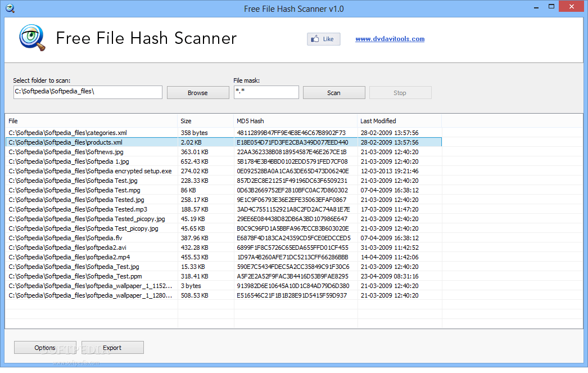Select the Softnews.jpg file row
The width and height of the screenshot is (588, 373).
pyautogui.click(x=224, y=152)
